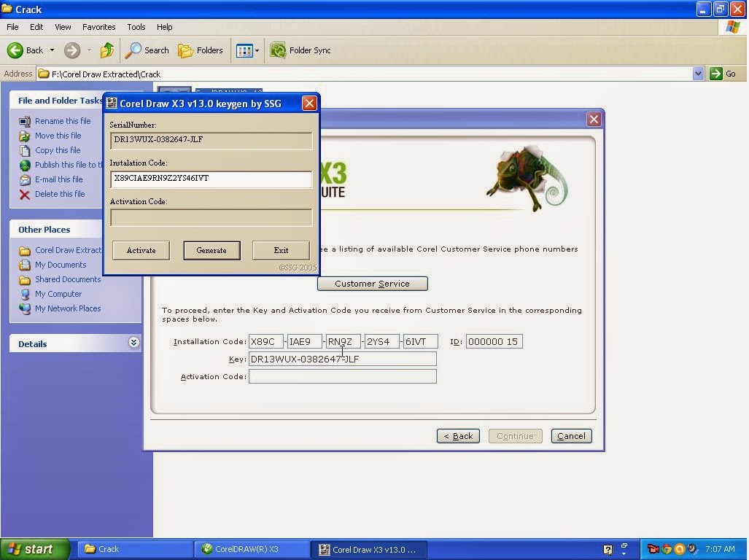Open the Back history dropdown arrow

point(52,50)
